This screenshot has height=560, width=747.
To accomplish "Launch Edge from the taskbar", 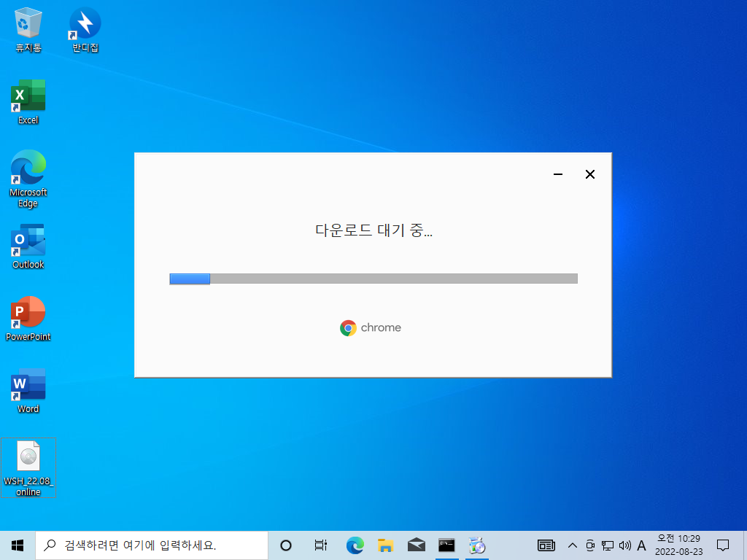I will [355, 545].
